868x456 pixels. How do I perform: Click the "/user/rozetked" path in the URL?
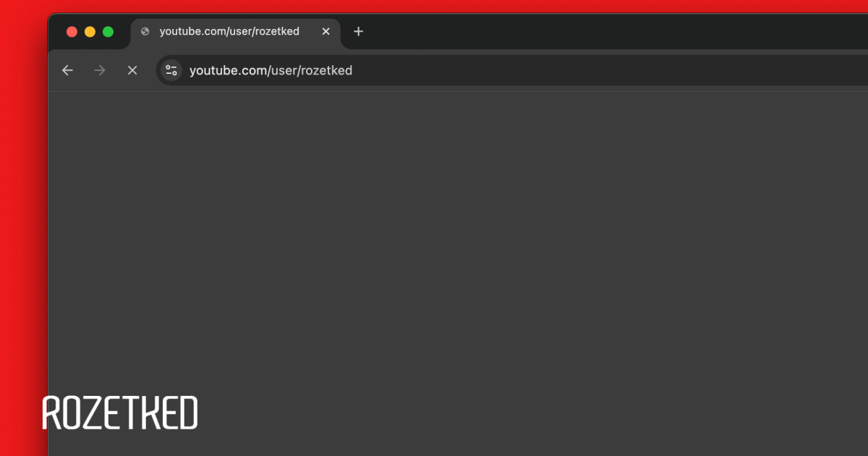pyautogui.click(x=311, y=71)
